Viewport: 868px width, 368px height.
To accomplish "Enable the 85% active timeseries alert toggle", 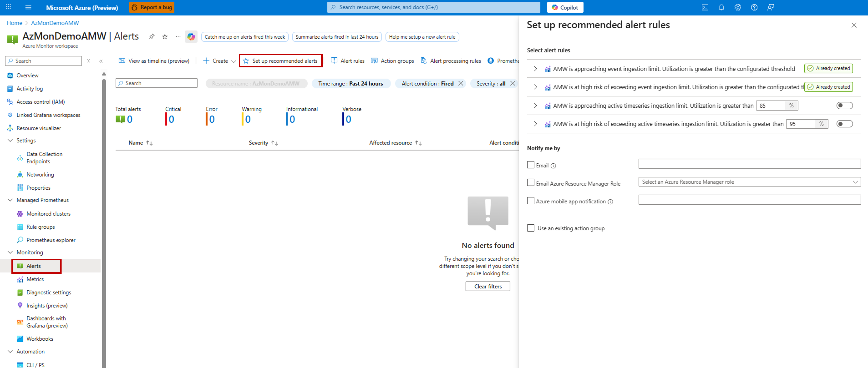I will [844, 106].
